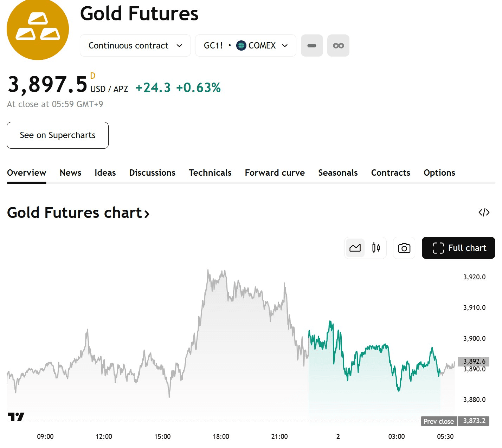Open the Continuous contract dropdown

pyautogui.click(x=135, y=46)
